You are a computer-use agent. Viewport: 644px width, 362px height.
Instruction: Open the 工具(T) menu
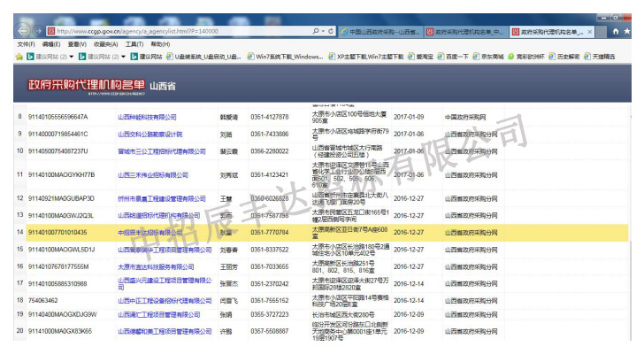[x=134, y=44]
